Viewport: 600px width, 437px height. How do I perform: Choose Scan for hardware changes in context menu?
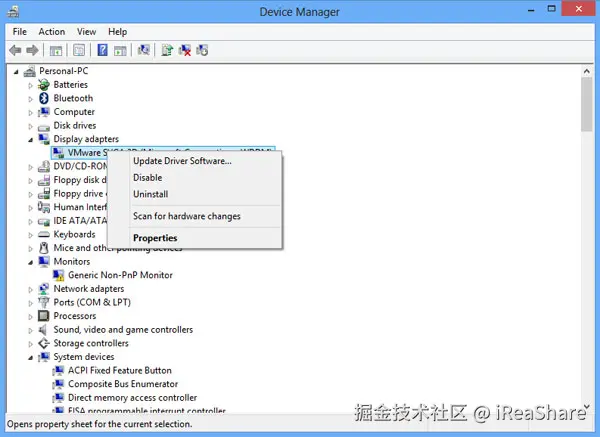195,216
